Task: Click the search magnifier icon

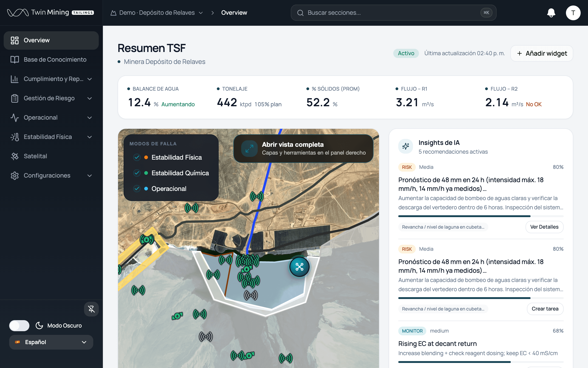Action: tap(300, 13)
